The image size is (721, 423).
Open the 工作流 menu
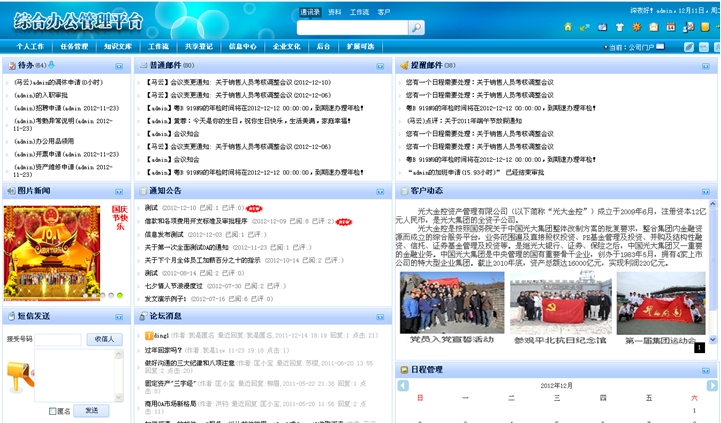(158, 46)
